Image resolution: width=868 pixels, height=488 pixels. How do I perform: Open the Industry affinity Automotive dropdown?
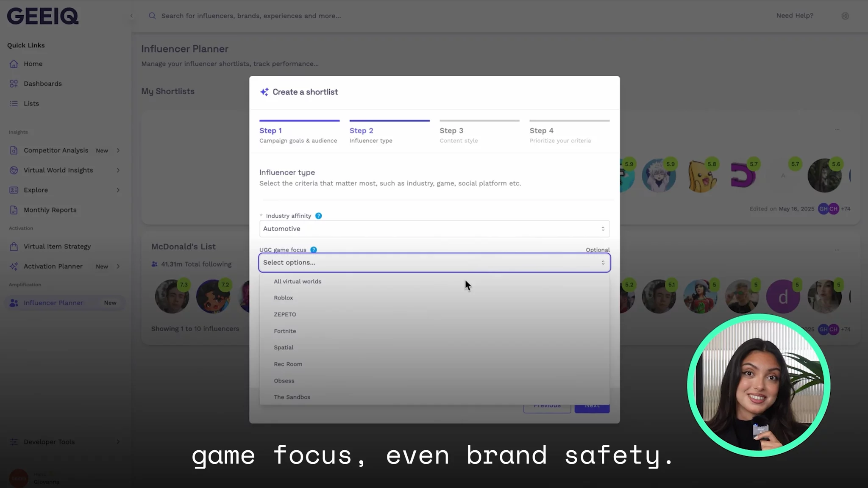coord(434,229)
